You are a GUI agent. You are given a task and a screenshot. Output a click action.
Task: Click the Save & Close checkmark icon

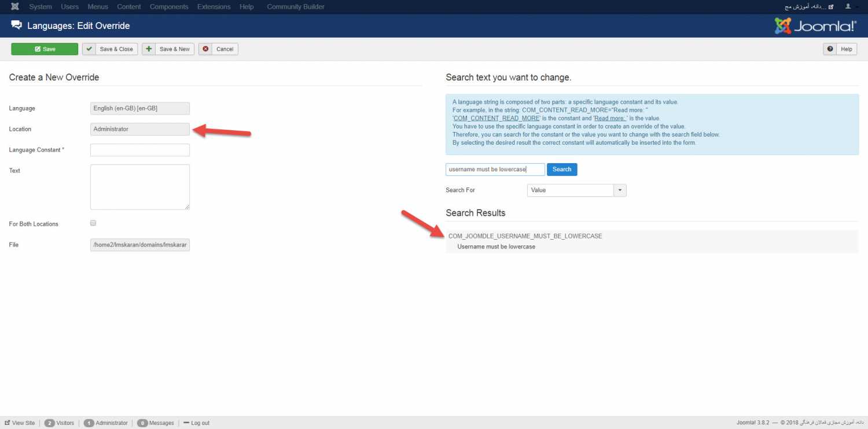pyautogui.click(x=89, y=49)
